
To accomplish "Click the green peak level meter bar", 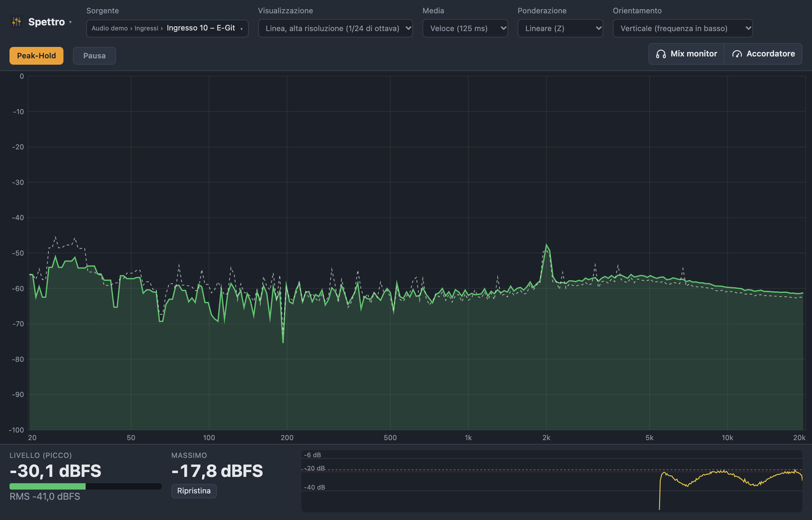I will click(x=85, y=486).
